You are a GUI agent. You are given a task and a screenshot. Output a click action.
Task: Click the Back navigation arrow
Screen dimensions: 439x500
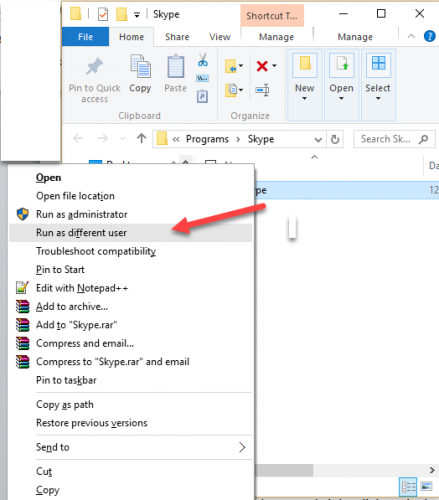click(78, 138)
